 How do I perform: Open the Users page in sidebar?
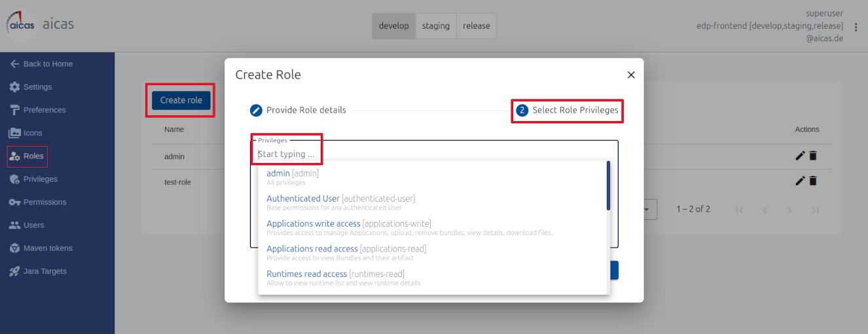click(33, 225)
